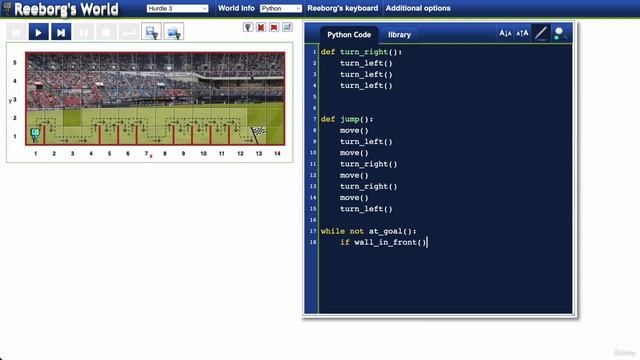This screenshot has height=360, width=640.
Task: Click the greyed Stop execution button
Action: point(106,32)
